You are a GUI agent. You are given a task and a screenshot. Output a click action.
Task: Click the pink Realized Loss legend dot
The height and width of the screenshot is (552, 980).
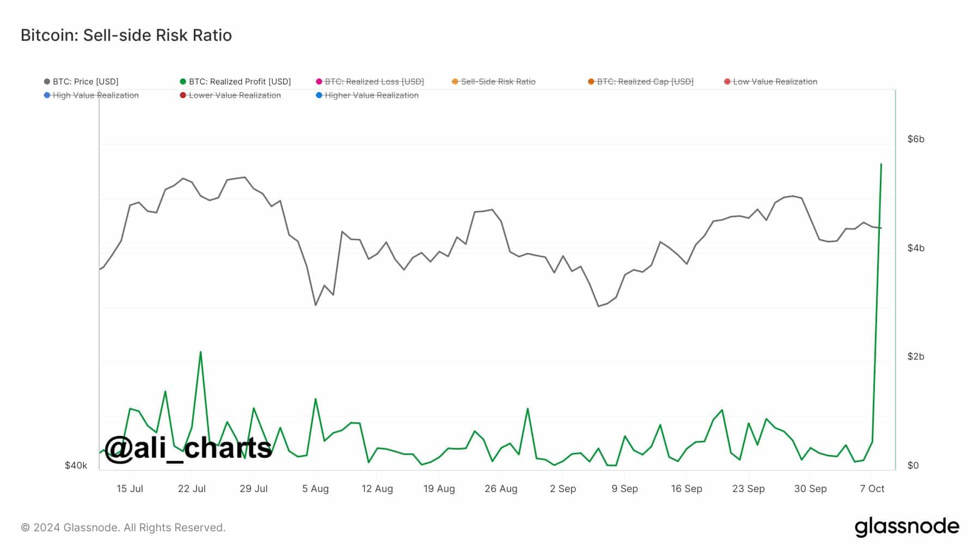(x=319, y=82)
